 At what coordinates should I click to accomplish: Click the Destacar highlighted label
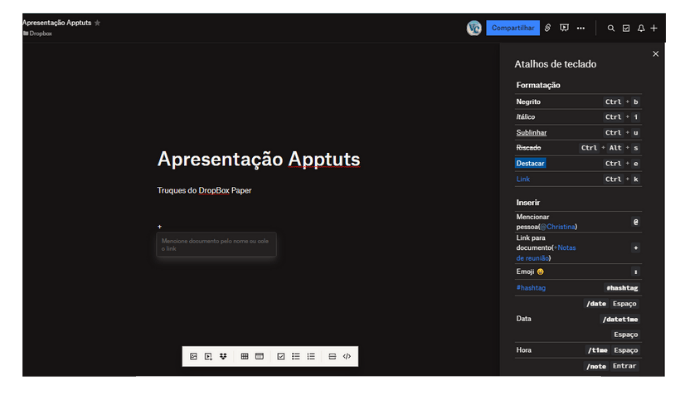pos(530,163)
